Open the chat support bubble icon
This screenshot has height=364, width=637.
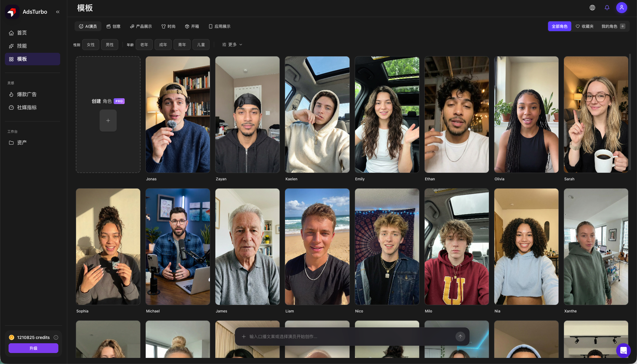click(623, 351)
